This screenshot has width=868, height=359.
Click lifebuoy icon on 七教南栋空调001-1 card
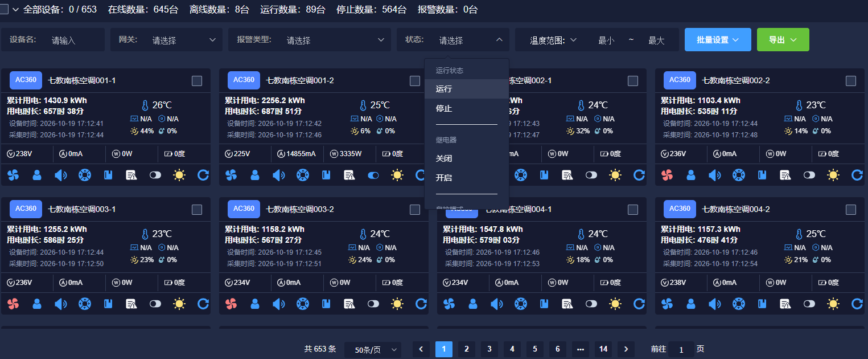coord(84,175)
